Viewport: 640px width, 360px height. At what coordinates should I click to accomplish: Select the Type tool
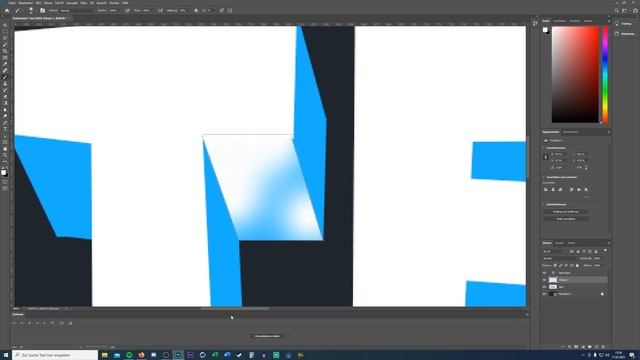click(5, 129)
